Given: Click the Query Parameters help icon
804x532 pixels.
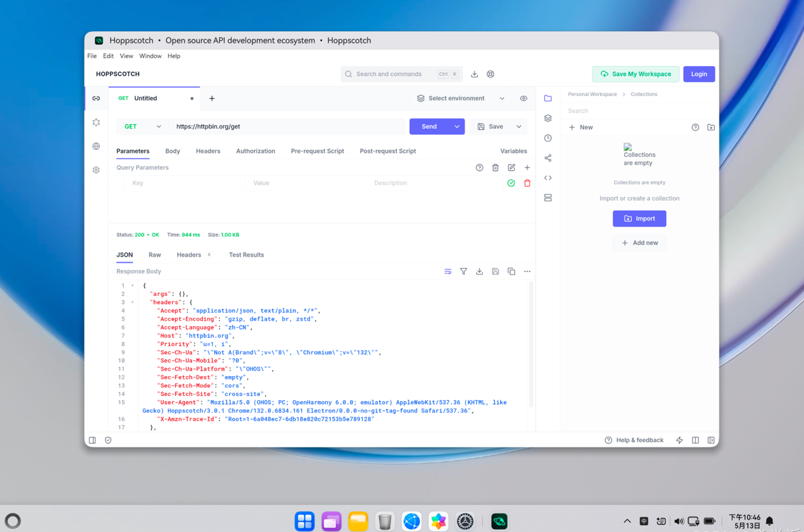Looking at the screenshot, I should coord(479,168).
